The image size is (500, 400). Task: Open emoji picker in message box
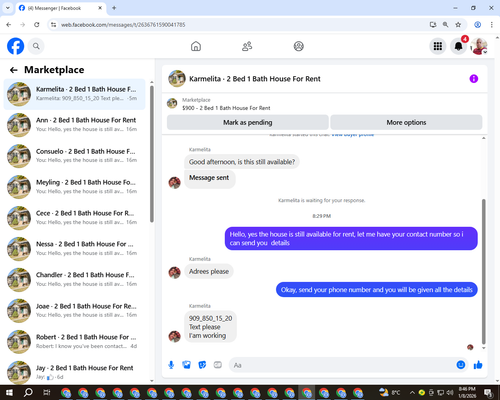(461, 365)
